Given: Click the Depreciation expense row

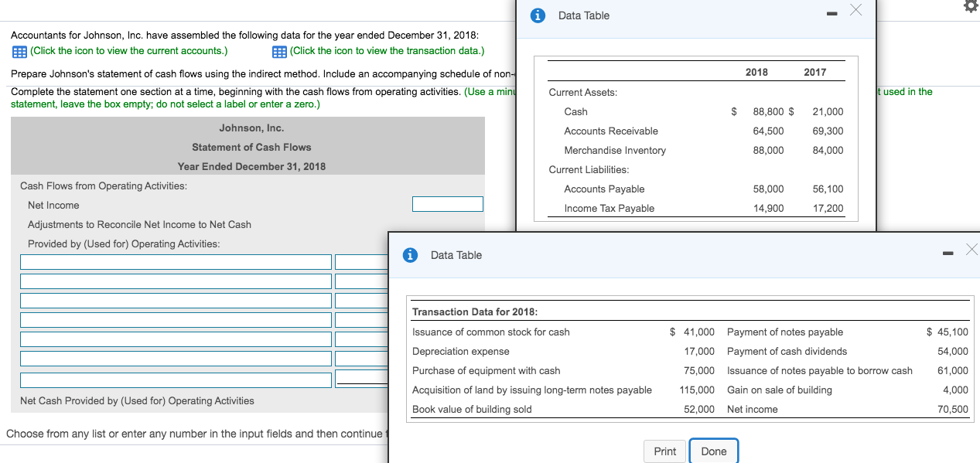Looking at the screenshot, I should click(x=461, y=352).
